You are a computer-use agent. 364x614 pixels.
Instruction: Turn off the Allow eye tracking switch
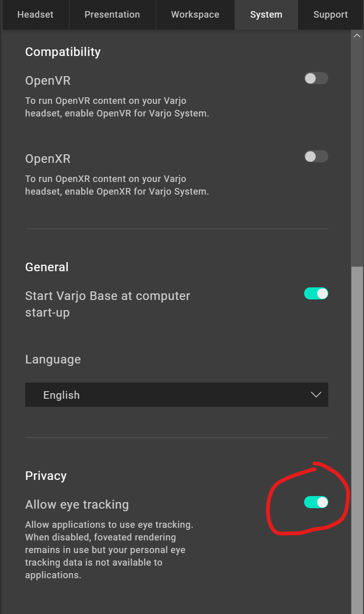316,502
